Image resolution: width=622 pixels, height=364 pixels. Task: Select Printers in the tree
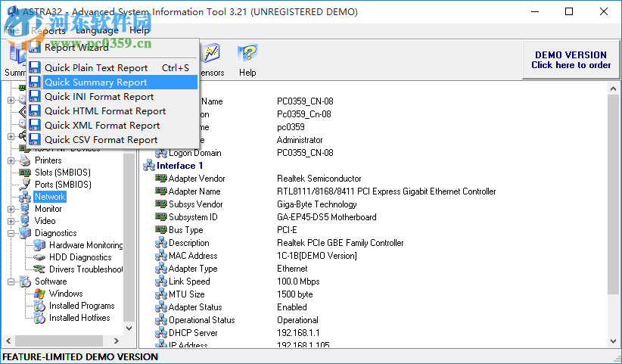[x=48, y=160]
